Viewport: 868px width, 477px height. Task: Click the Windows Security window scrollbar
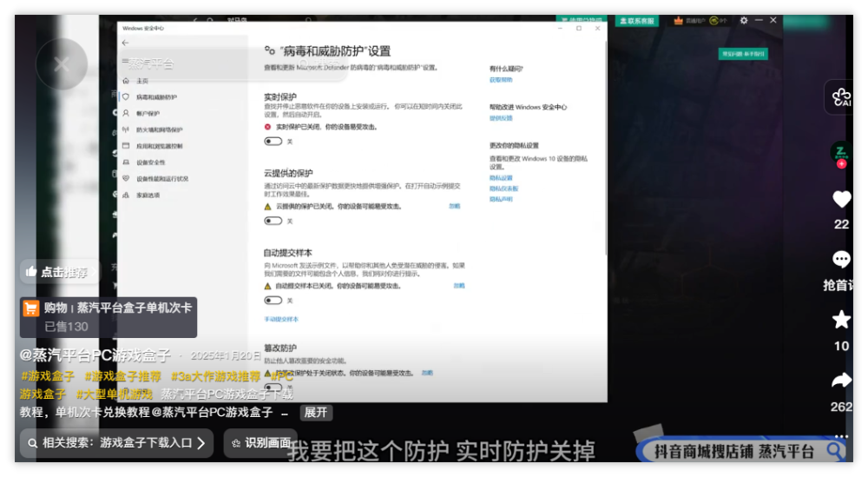[x=606, y=147]
